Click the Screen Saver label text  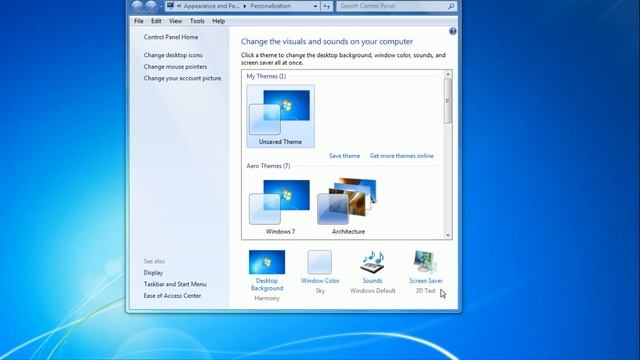pyautogui.click(x=426, y=281)
